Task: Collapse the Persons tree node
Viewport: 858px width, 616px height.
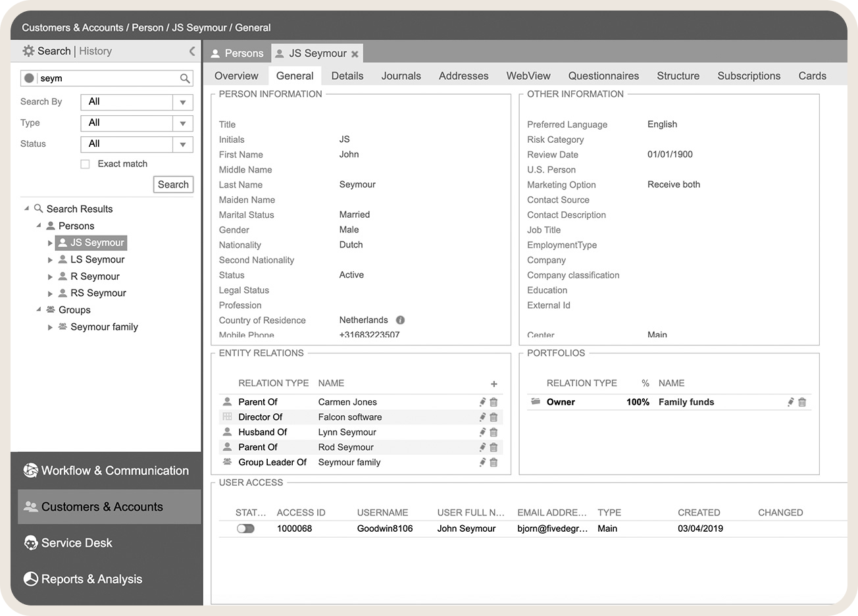Action: [x=38, y=226]
